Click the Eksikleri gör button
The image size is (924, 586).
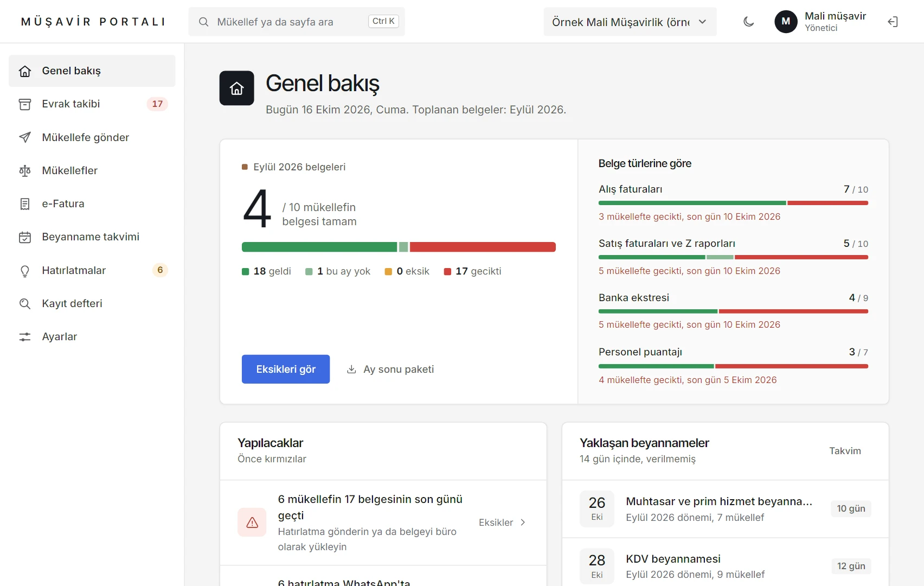click(286, 369)
